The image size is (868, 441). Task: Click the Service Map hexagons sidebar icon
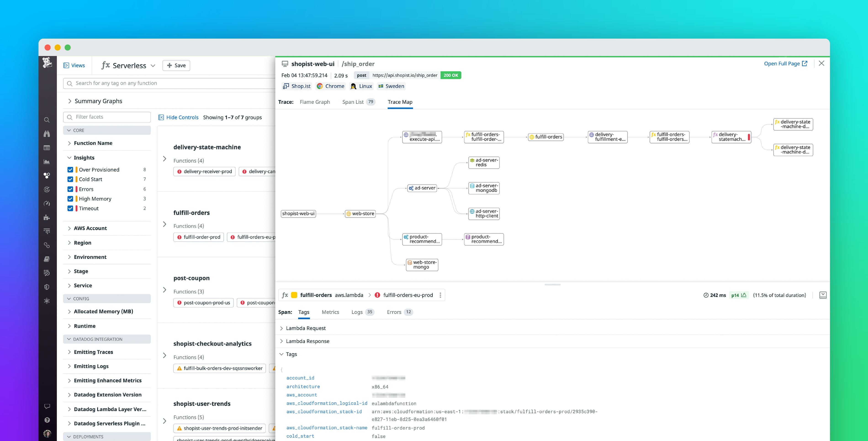point(47,175)
